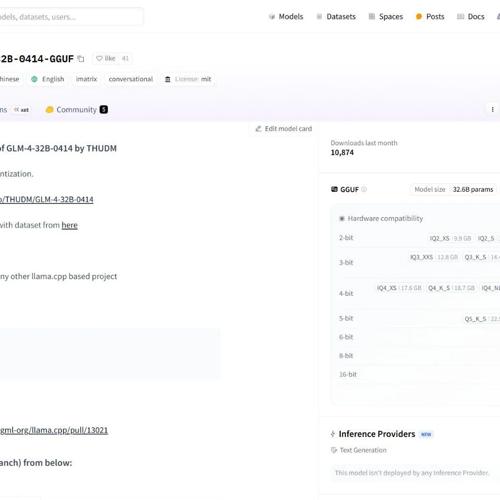Open the THUDM/GLM-4-32B-0414 link
Screen dimensions: 500x500
[47, 199]
